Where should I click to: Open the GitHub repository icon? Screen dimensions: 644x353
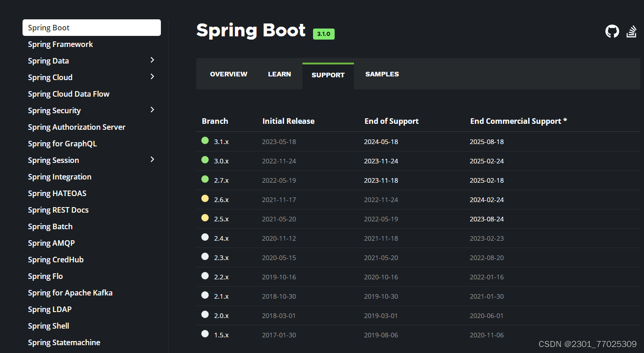612,32
